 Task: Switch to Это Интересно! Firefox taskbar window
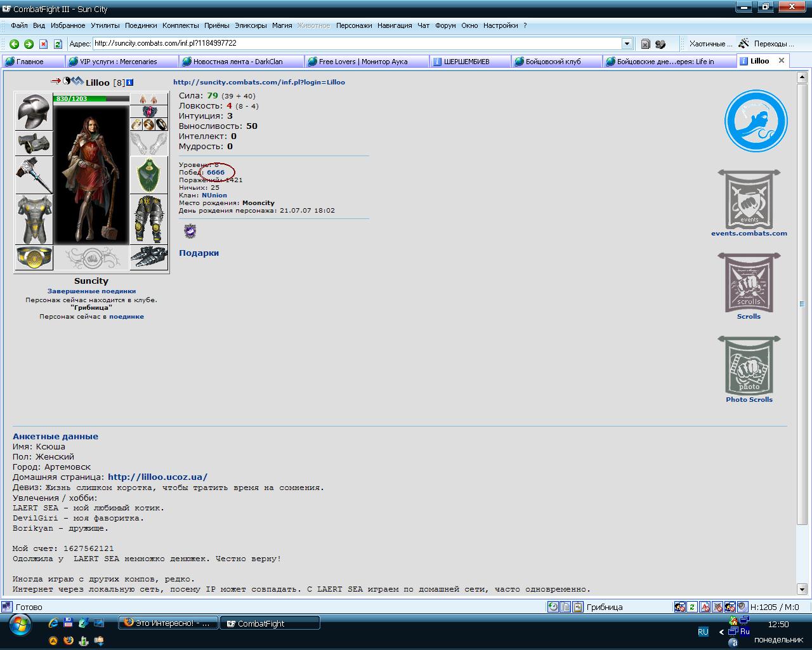point(168,623)
